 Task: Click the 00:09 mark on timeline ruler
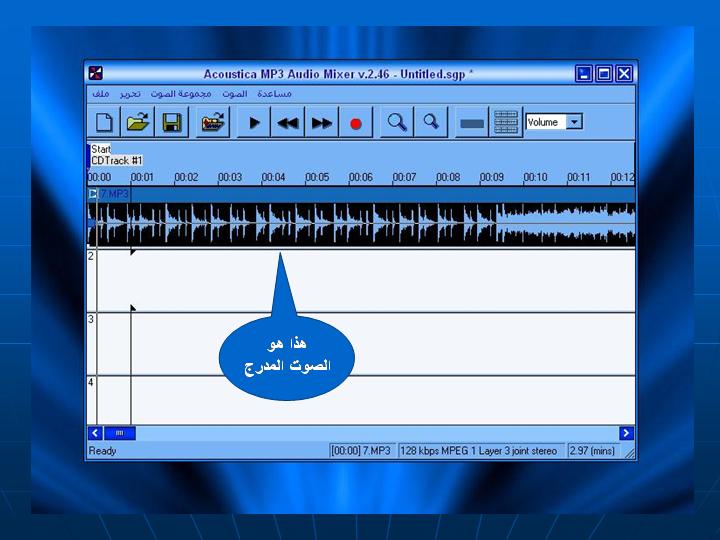point(491,177)
